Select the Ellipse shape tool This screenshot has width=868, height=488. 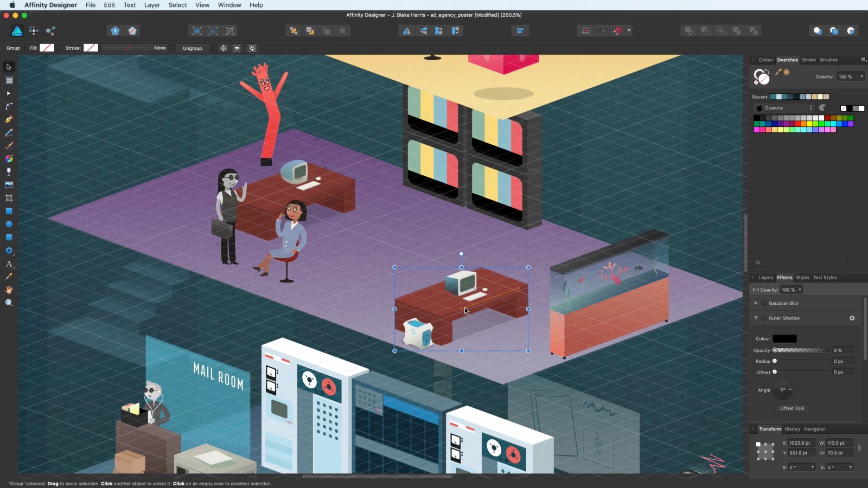coord(9,224)
